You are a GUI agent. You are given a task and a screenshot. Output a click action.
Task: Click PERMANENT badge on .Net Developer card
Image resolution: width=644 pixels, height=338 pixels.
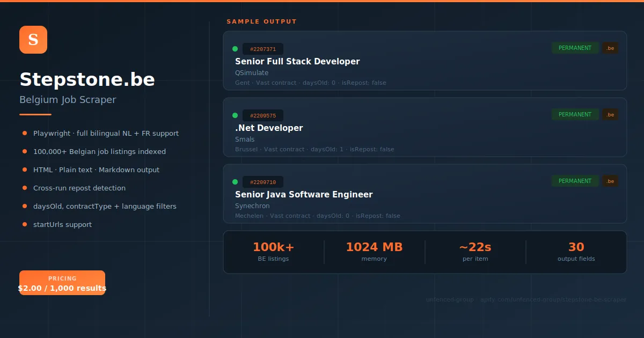pos(575,114)
